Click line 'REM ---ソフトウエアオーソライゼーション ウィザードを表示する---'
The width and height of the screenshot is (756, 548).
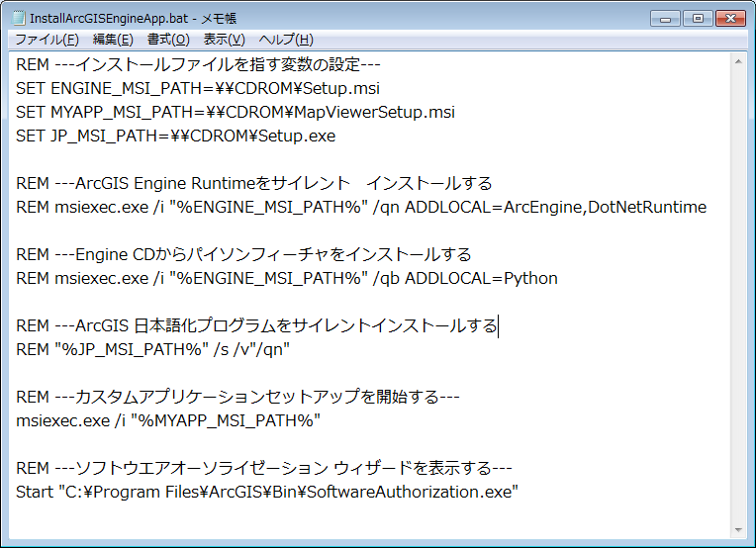pyautogui.click(x=264, y=468)
